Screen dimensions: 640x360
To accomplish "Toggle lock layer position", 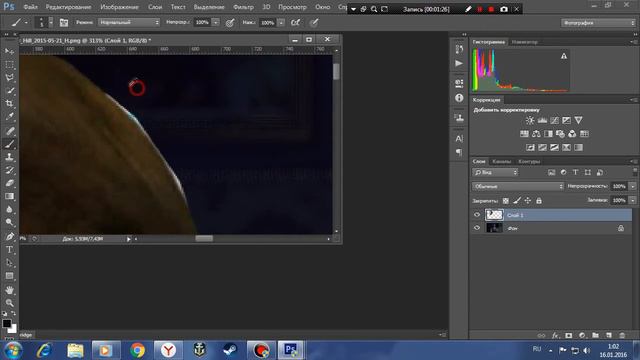I will pos(528,200).
